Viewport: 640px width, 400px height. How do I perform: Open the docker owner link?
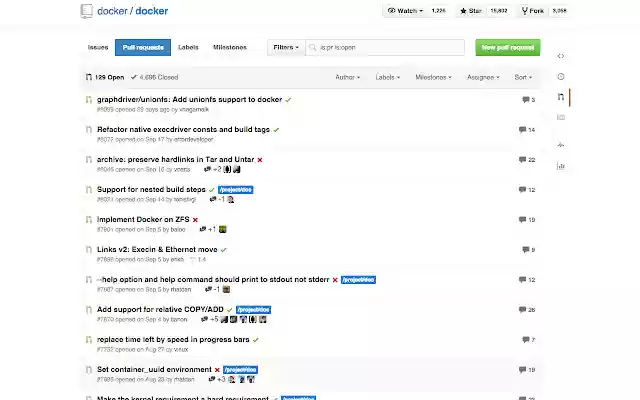pos(112,11)
